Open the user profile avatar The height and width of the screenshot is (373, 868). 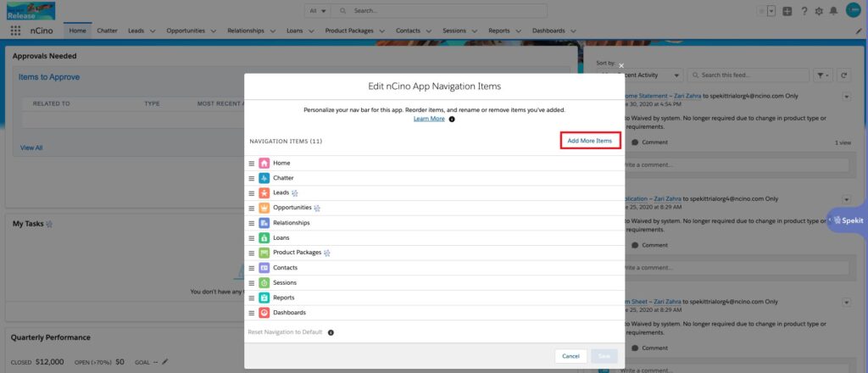click(x=854, y=10)
